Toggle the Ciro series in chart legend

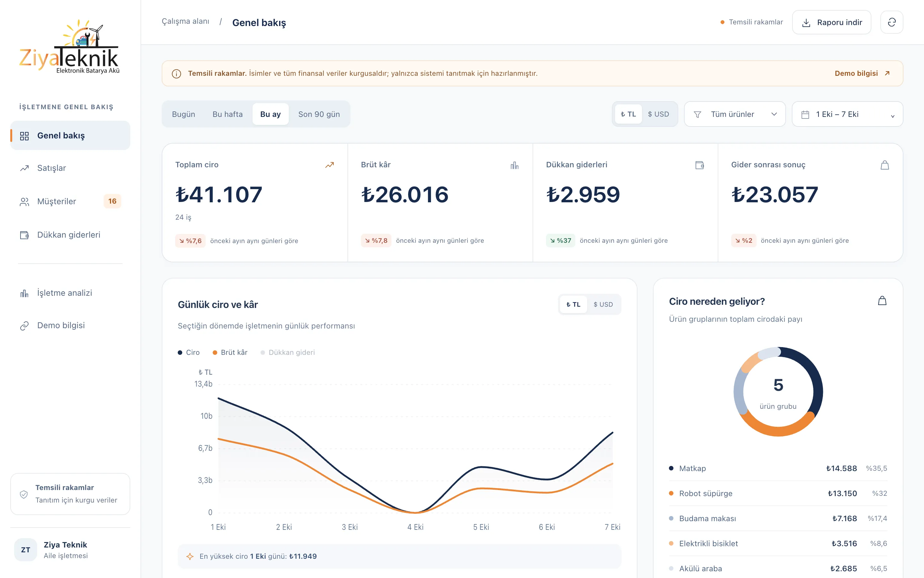click(189, 353)
